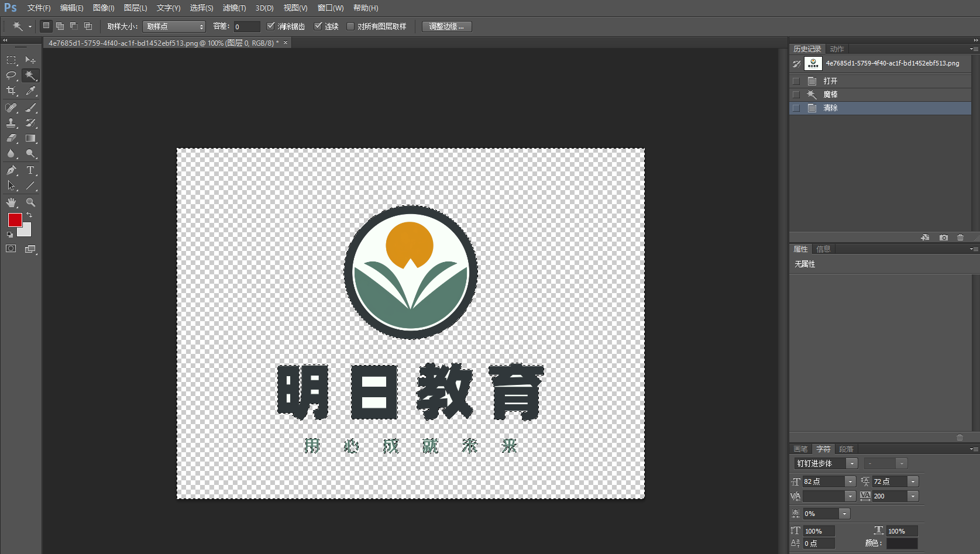Select the Line shape tool
The height and width of the screenshot is (554, 980).
(x=30, y=186)
